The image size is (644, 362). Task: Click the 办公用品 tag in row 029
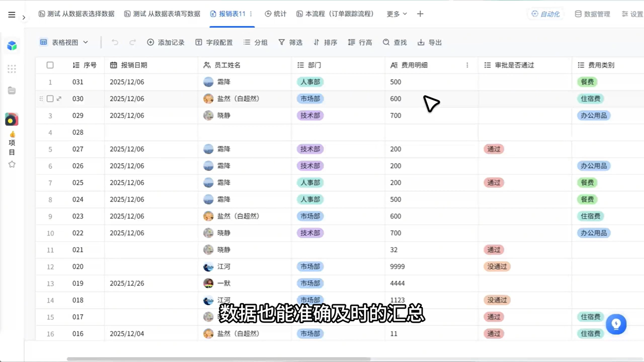pos(594,115)
